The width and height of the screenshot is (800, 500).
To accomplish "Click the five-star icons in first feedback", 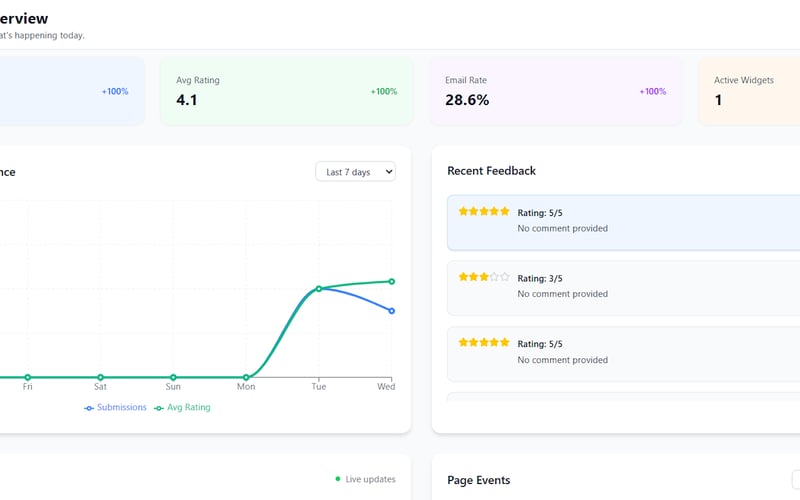I will pyautogui.click(x=484, y=211).
